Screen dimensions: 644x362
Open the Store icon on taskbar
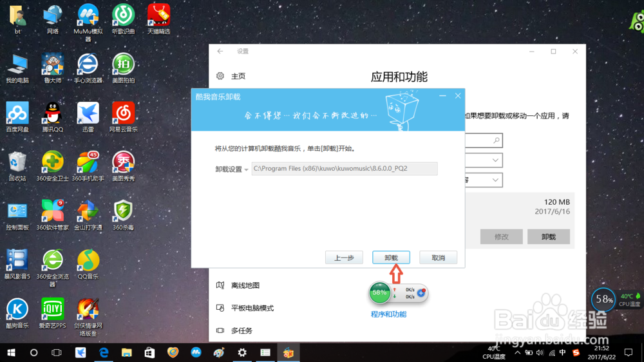click(x=149, y=352)
